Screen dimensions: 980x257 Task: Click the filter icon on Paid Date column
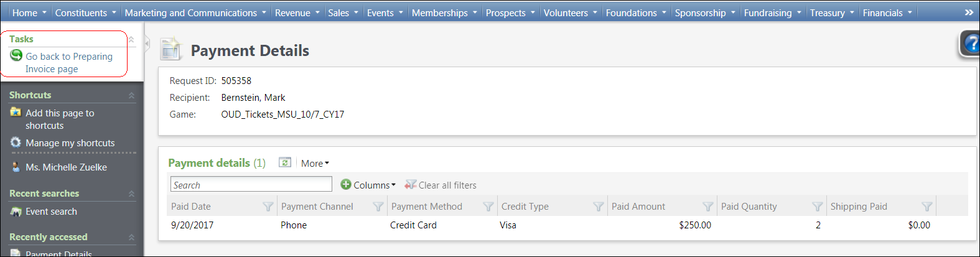click(x=268, y=207)
